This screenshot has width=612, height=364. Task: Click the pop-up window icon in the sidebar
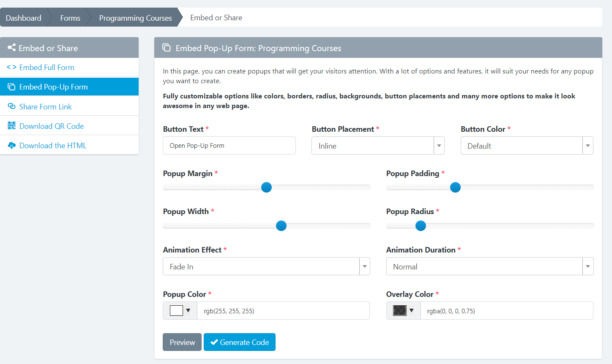tap(11, 87)
